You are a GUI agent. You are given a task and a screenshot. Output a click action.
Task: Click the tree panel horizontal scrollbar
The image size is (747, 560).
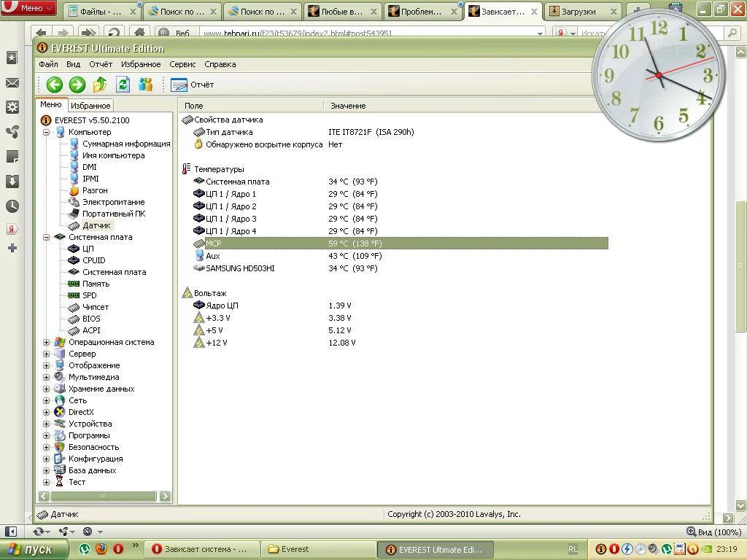(102, 497)
